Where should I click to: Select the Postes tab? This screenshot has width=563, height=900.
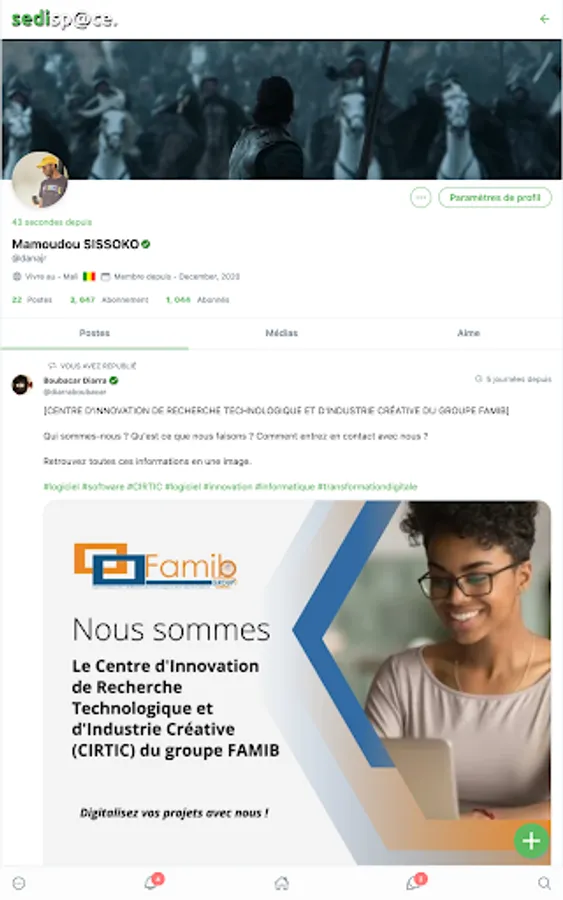coord(94,333)
